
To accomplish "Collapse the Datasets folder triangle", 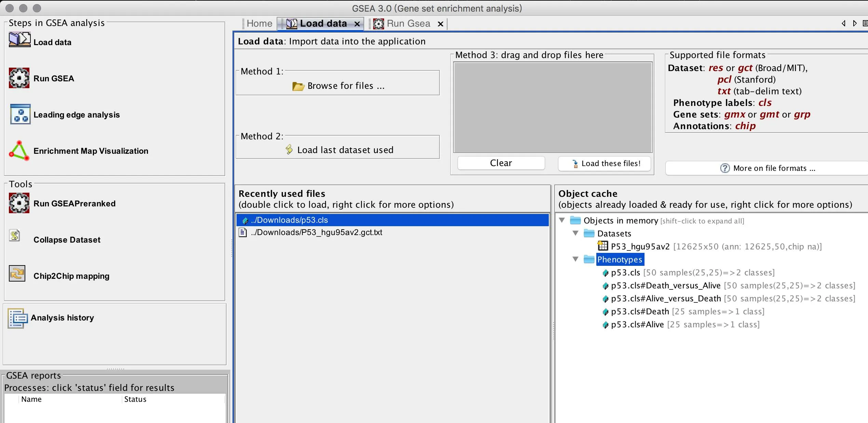I will tap(576, 233).
